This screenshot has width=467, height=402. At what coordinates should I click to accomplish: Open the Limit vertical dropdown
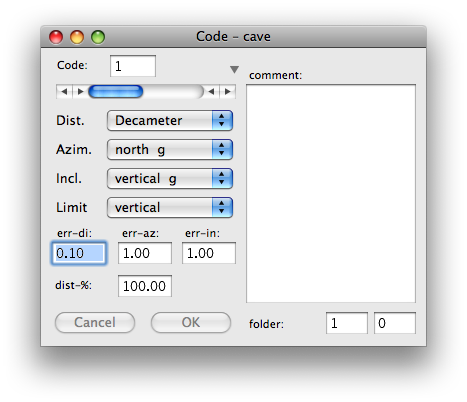click(170, 207)
